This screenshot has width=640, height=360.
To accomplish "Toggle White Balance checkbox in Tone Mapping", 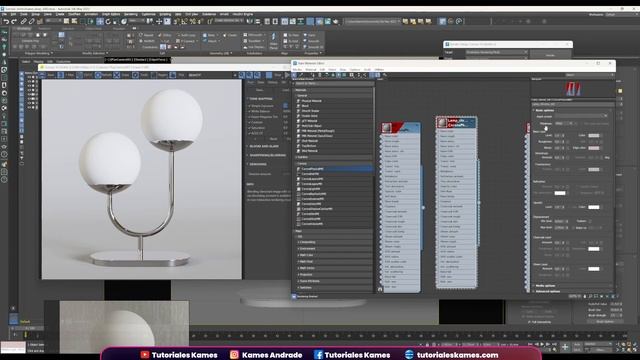I will (250, 111).
